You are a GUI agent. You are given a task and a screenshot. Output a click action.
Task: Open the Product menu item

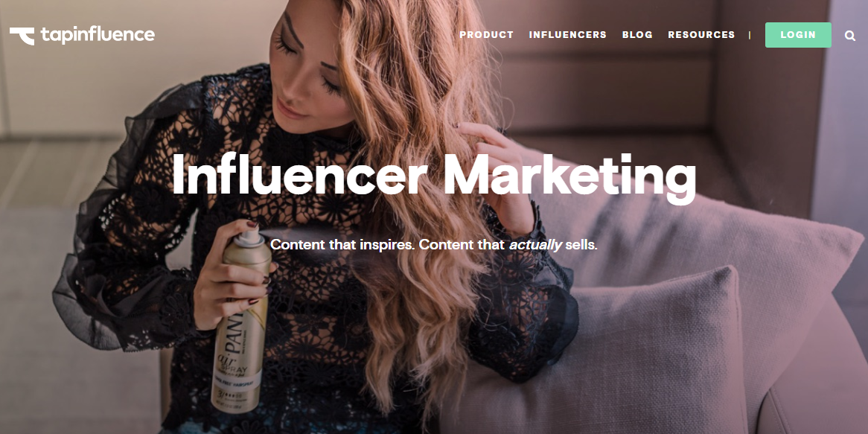(487, 35)
